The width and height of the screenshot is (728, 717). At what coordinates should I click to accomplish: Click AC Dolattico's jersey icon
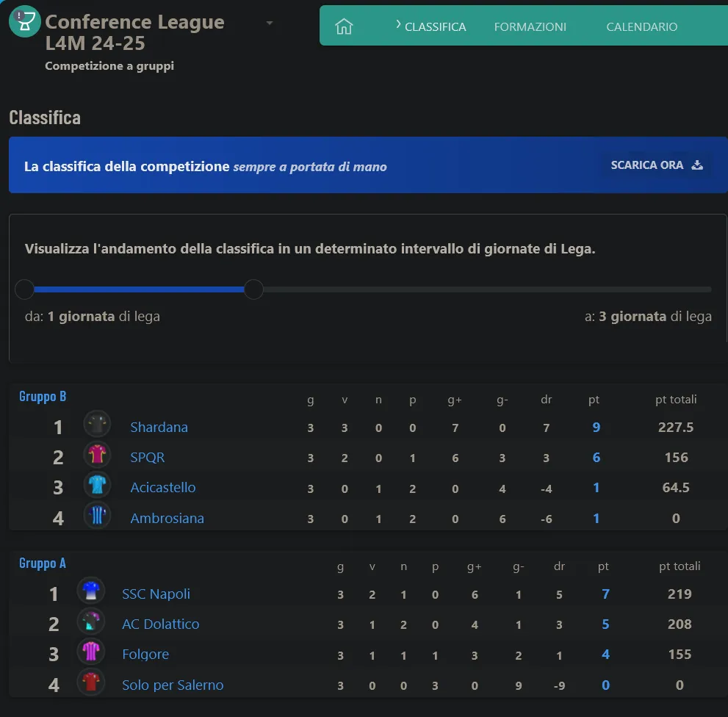[x=90, y=622]
